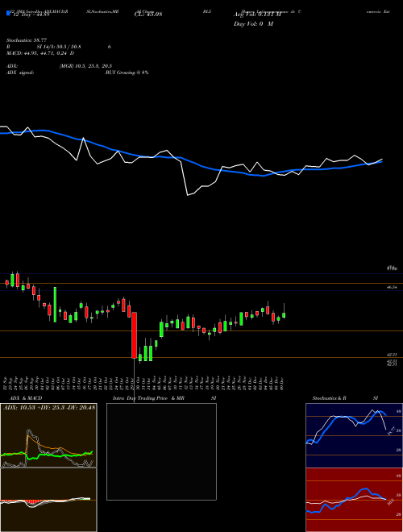This screenshot has height=532, width=403.
Task: Open the MACD histogram chart panel
Action: (49, 500)
